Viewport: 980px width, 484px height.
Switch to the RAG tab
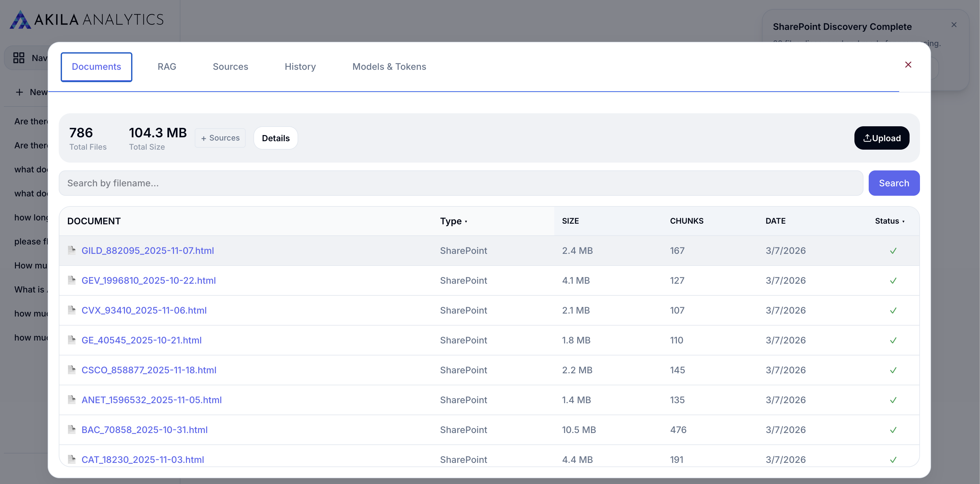point(166,67)
